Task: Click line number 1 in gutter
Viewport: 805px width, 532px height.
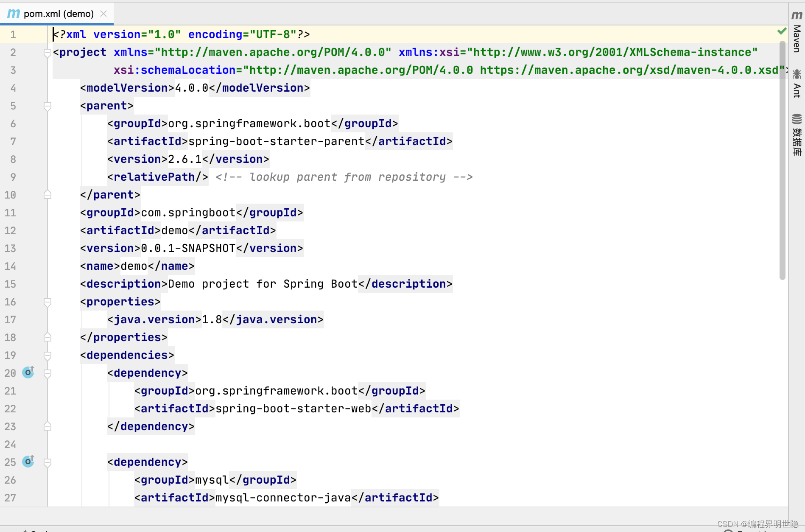Action: 13,34
